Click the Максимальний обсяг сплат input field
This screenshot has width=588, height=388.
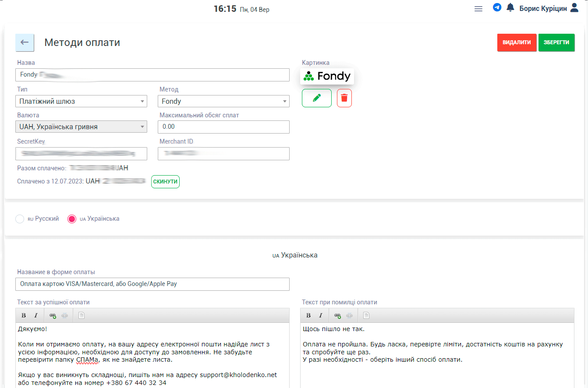[x=223, y=127]
